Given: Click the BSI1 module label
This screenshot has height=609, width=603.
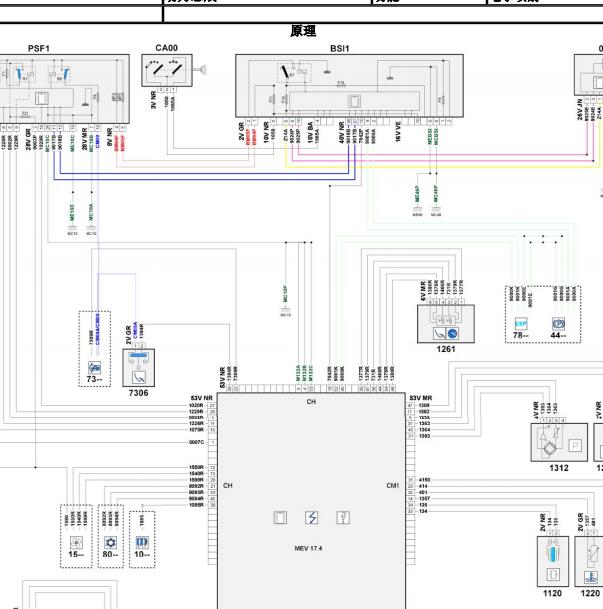Looking at the screenshot, I should [x=340, y=49].
